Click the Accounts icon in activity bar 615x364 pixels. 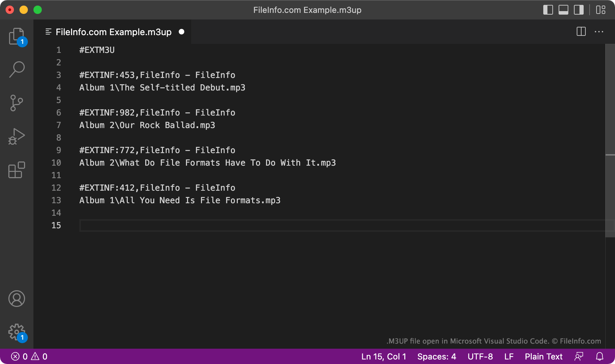point(16,299)
